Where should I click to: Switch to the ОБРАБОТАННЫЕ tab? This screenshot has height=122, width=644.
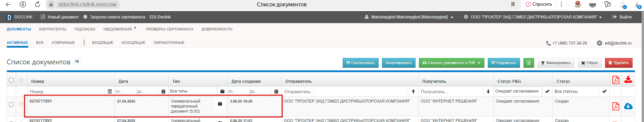169,43
